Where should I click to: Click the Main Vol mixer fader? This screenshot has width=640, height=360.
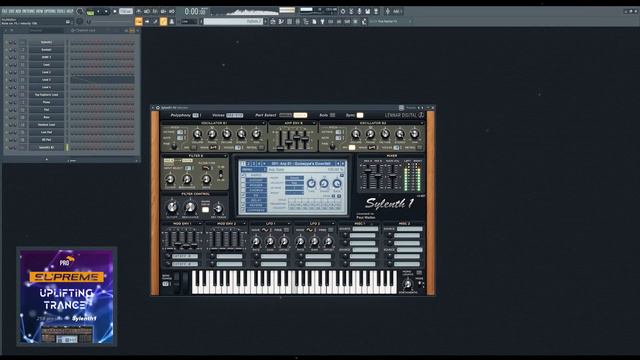click(393, 176)
